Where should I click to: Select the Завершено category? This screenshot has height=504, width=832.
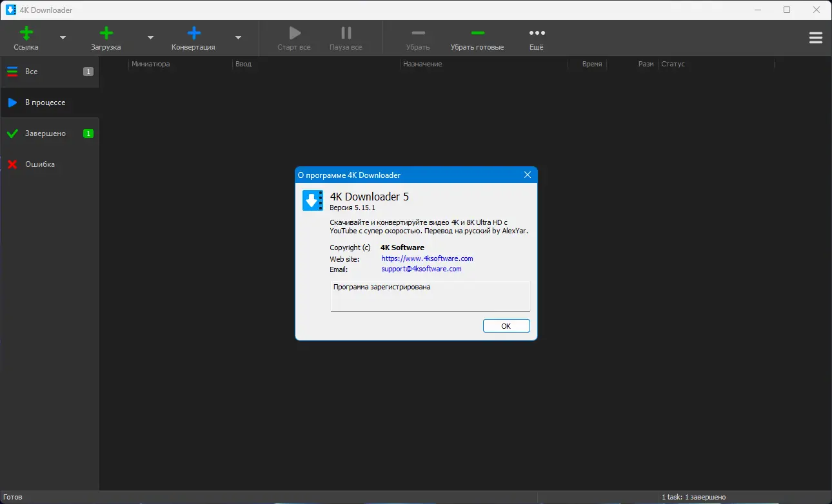(50, 133)
